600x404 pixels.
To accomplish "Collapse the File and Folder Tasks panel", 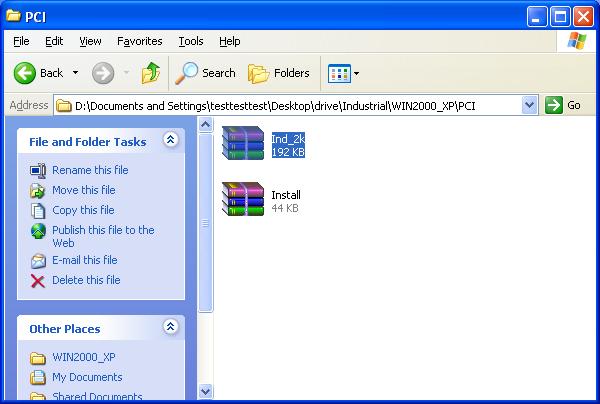I will (170, 139).
